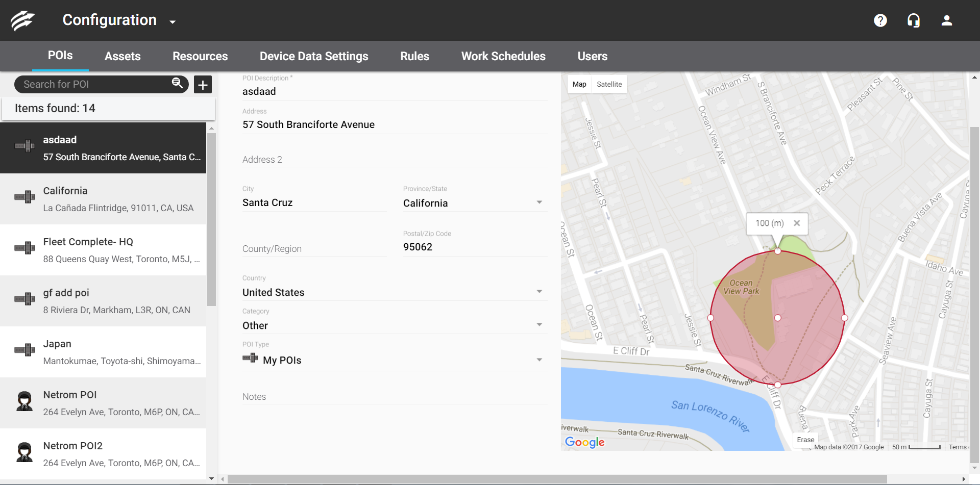Edit the City field Santa Cruz
Screen dimensions: 980x485
(x=314, y=202)
